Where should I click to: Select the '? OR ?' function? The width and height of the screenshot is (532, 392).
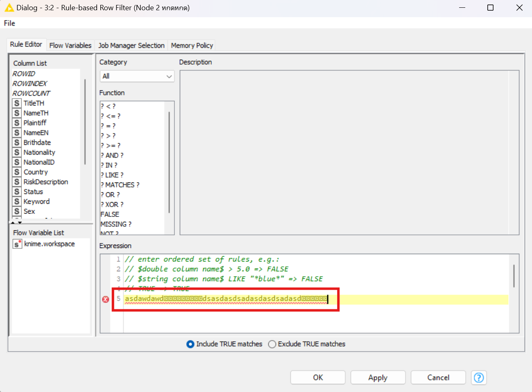(x=110, y=195)
